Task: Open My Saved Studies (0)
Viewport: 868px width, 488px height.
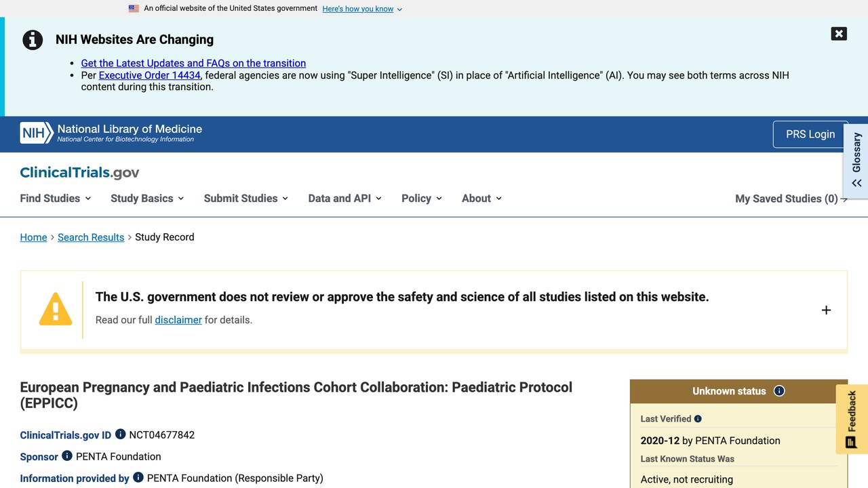Action: click(791, 199)
